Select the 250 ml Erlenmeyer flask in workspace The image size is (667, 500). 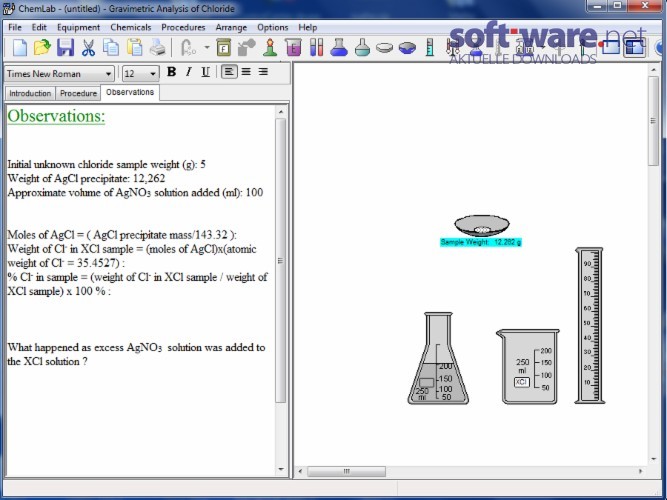[438, 358]
